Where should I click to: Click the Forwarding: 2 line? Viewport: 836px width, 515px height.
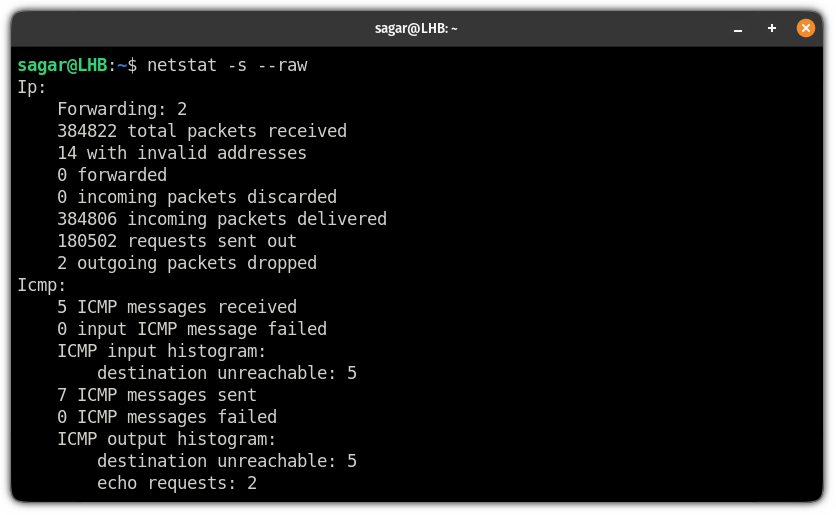point(122,109)
